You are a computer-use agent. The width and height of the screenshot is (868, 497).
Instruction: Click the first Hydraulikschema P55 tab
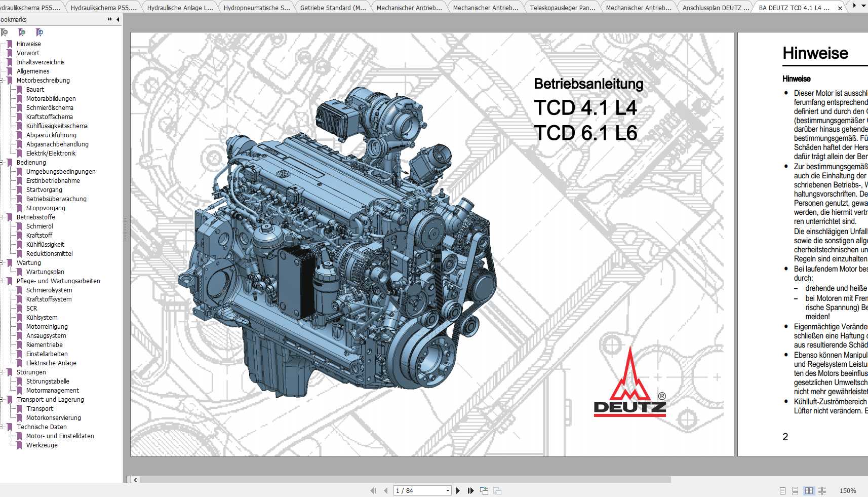coord(30,8)
